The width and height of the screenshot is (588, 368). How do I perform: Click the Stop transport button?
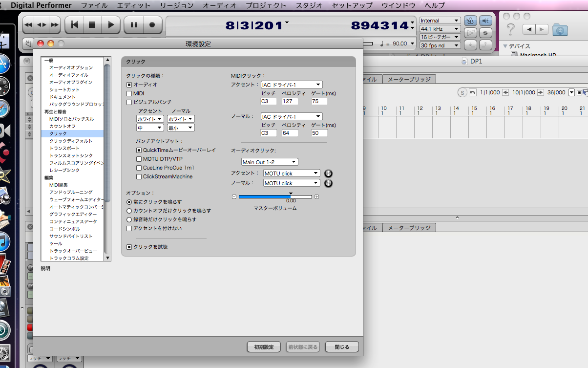point(92,24)
